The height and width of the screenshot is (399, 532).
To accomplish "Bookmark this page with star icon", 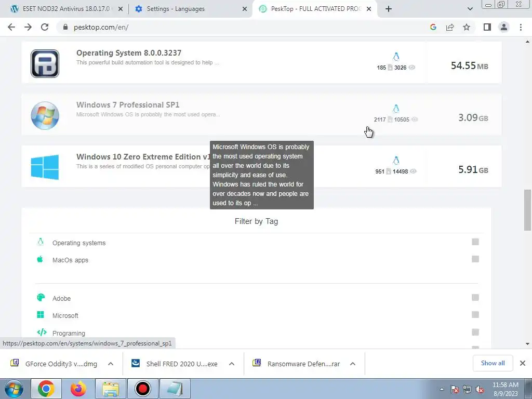I will click(467, 27).
